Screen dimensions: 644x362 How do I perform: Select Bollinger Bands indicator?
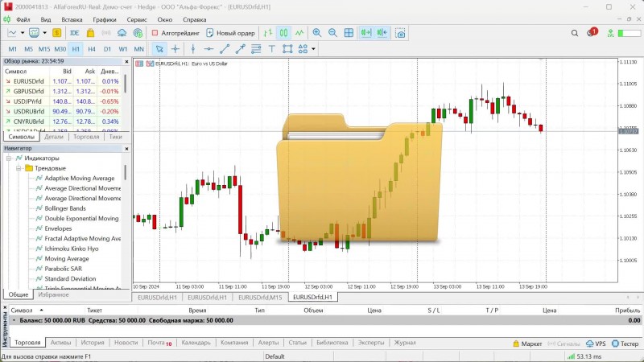point(65,208)
